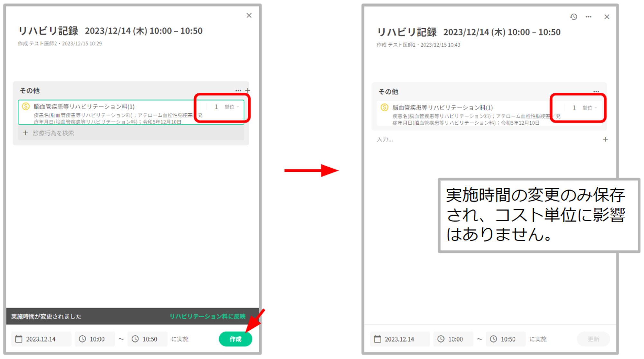Click the history clock icon in right panel
644x359 pixels.
coord(573,17)
